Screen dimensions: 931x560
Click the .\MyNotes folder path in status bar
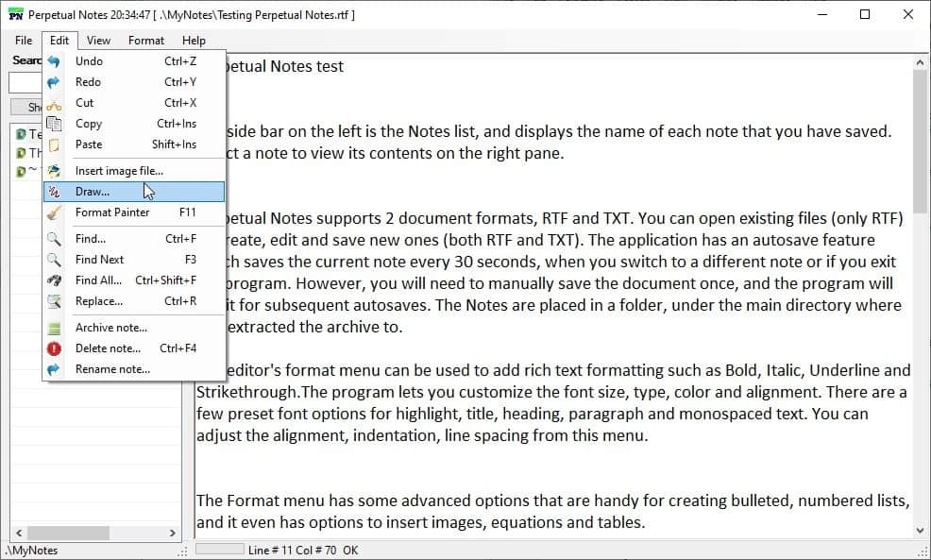coord(32,550)
